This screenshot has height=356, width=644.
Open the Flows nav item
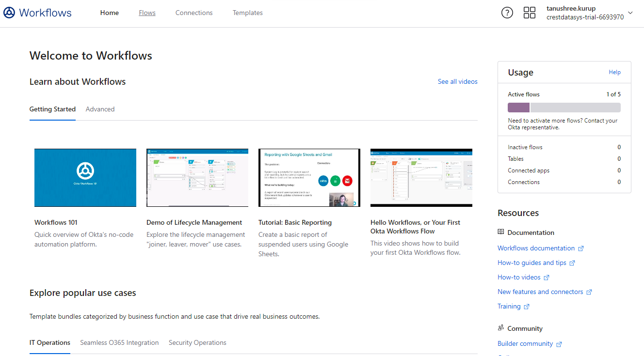[147, 13]
